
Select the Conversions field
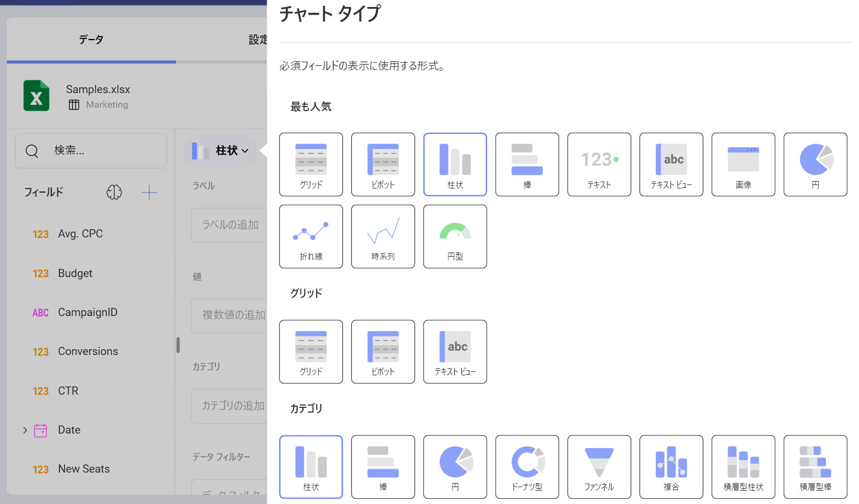[x=88, y=352]
